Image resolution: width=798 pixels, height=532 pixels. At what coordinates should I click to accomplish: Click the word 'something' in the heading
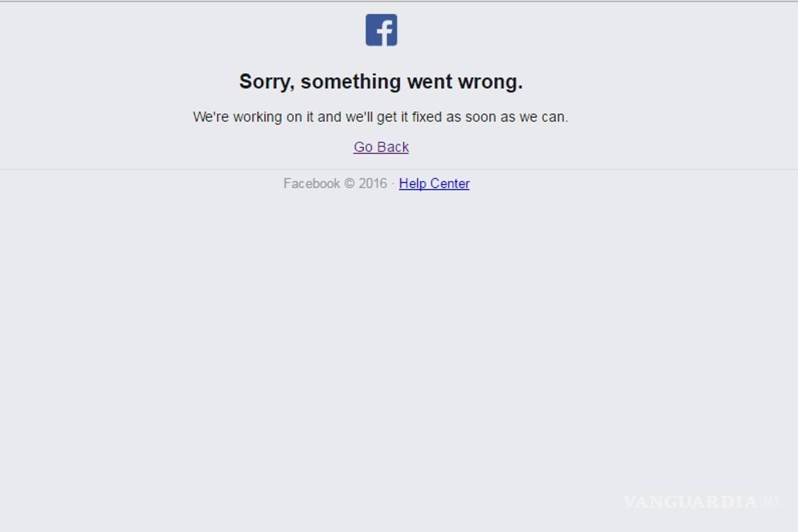(x=350, y=82)
